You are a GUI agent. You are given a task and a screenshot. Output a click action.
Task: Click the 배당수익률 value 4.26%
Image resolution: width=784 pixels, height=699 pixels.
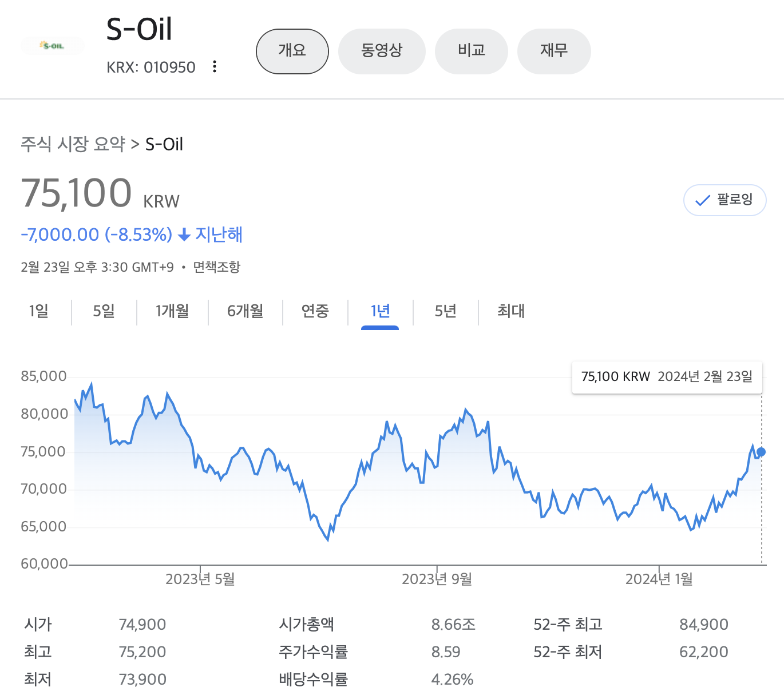click(x=452, y=680)
